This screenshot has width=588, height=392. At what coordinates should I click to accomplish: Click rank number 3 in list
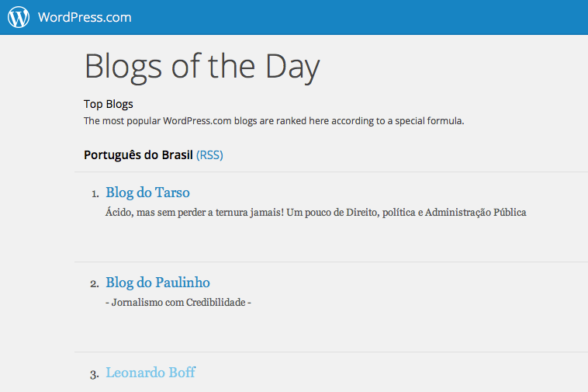(x=95, y=374)
